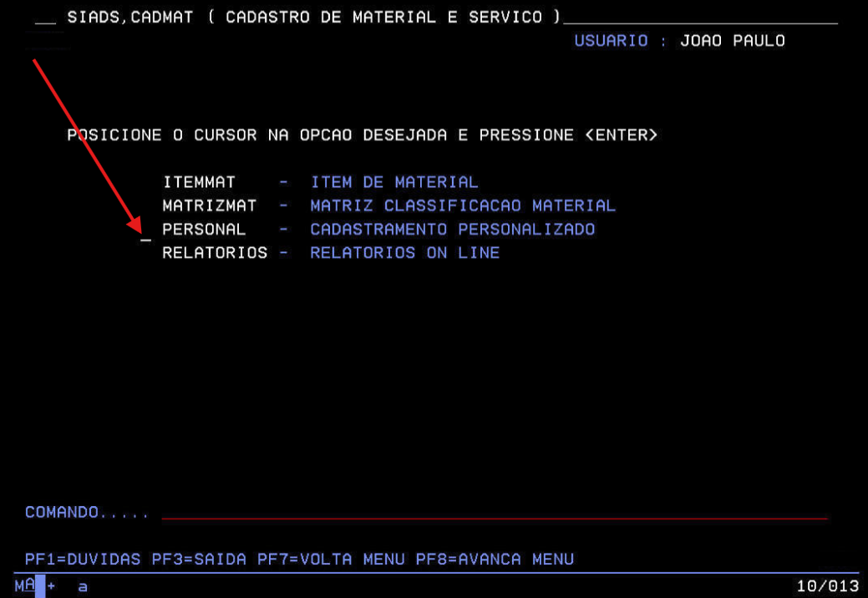
Task: Click the 10/013 cursor position indicator
Action: click(x=827, y=586)
